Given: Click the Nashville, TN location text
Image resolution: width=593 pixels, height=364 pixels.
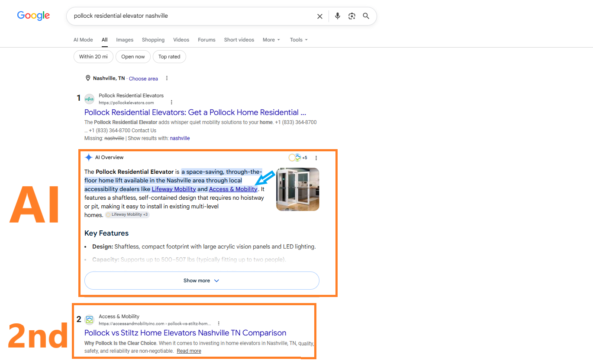Looking at the screenshot, I should point(109,78).
